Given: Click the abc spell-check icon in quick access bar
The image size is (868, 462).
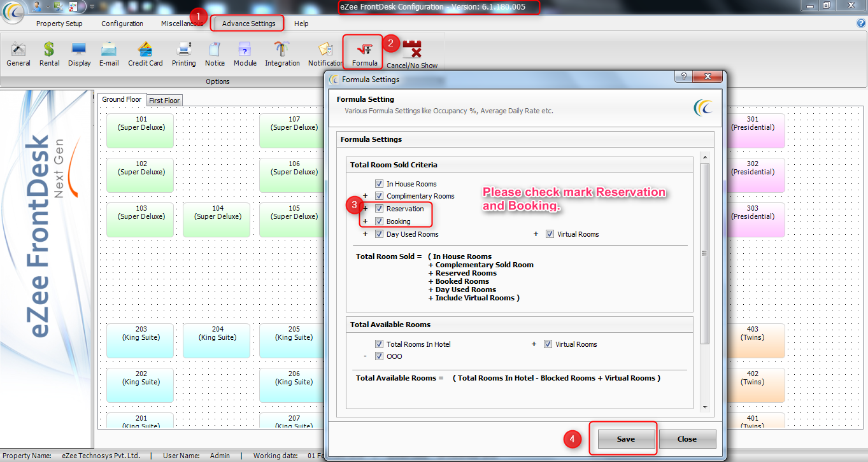Looking at the screenshot, I should pos(73,6).
